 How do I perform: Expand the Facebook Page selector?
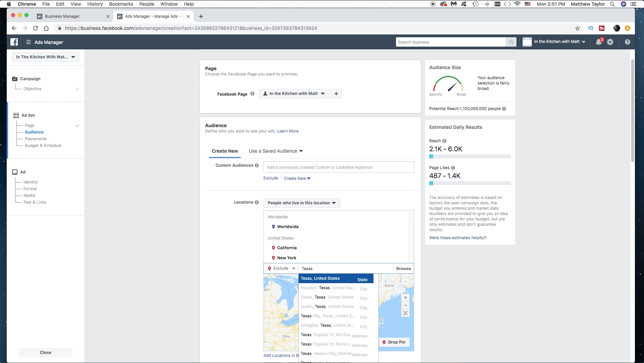click(294, 94)
